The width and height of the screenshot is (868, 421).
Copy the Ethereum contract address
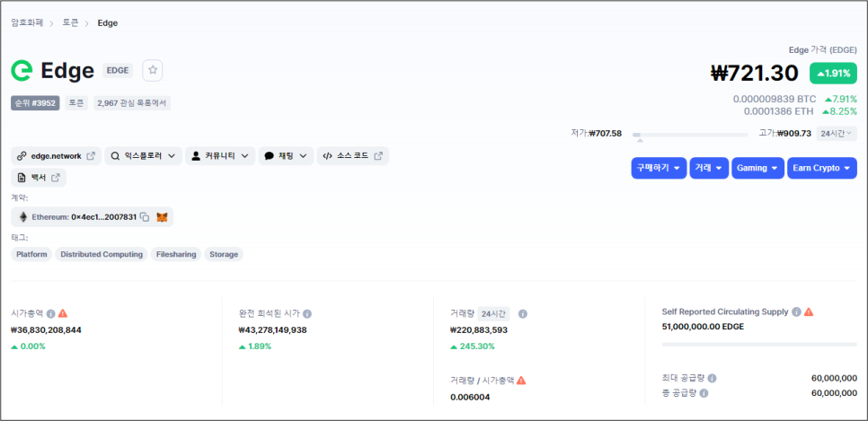click(145, 217)
